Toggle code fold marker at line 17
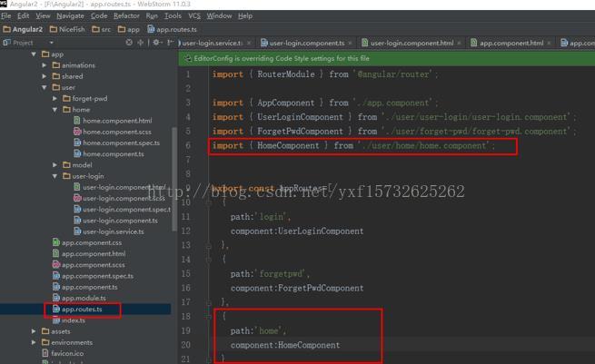The image size is (595, 364). coord(209,302)
